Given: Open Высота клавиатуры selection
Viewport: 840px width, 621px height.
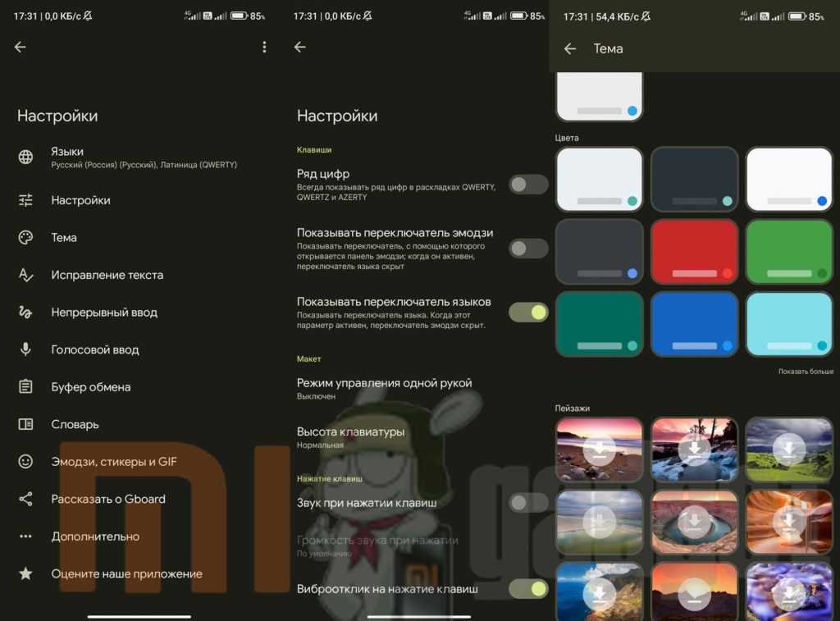Looking at the screenshot, I should (x=350, y=437).
